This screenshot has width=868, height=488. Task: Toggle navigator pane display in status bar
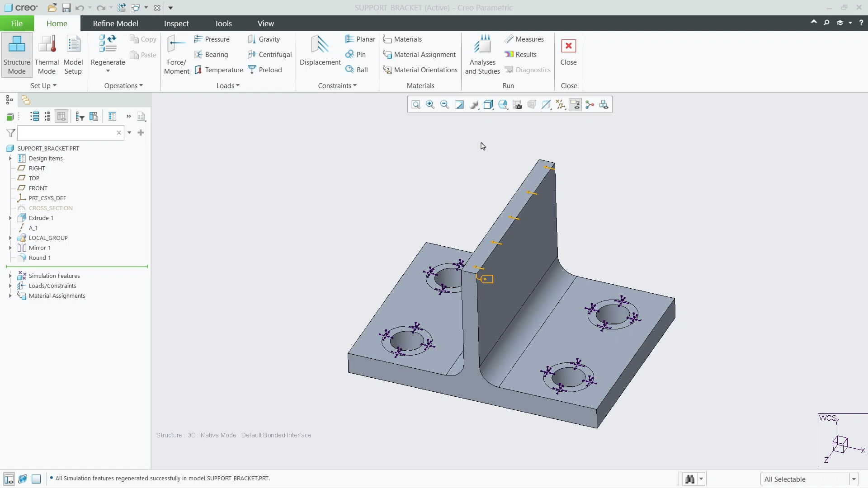click(9, 479)
